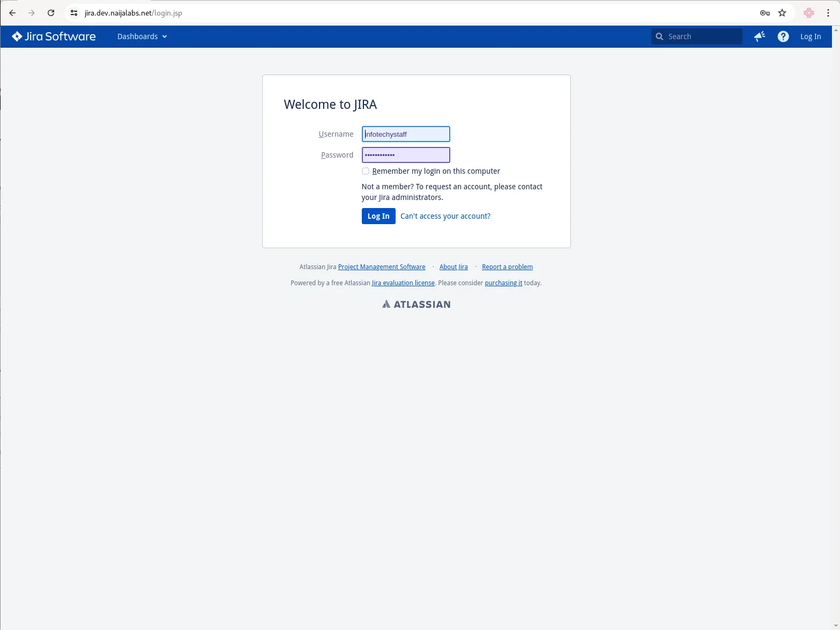840x630 pixels.
Task: Tick Remember my login on this computer
Action: (x=366, y=171)
